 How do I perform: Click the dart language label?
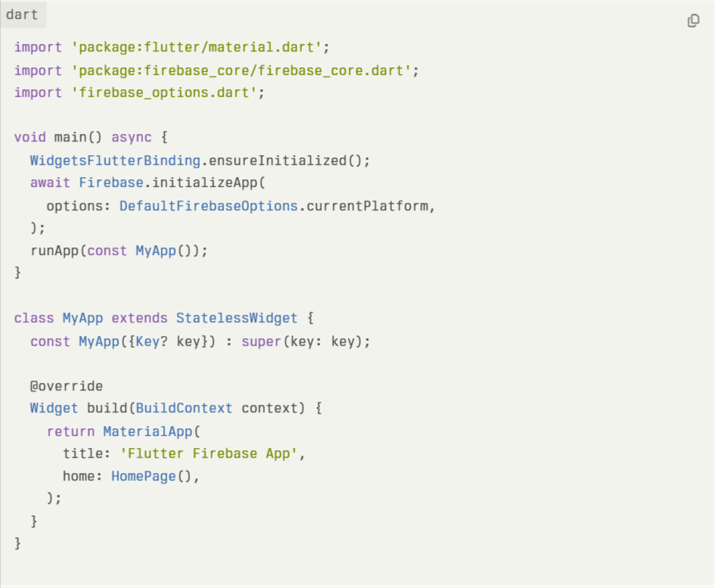click(x=22, y=14)
